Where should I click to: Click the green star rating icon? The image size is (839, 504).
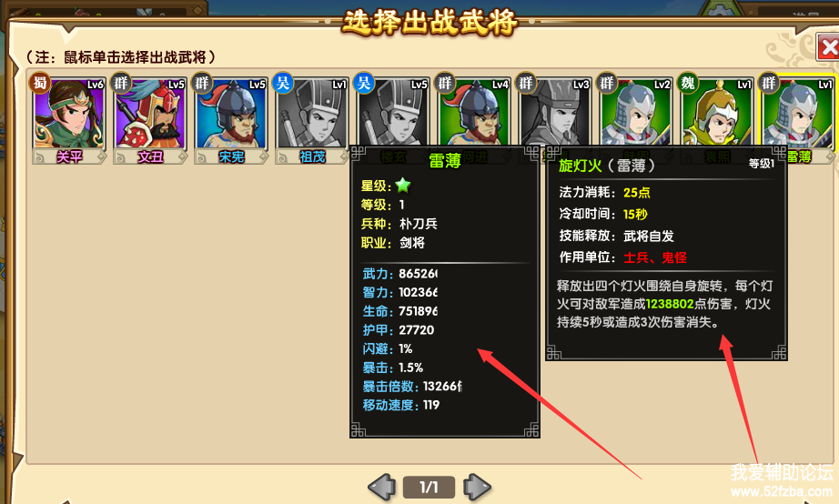[x=403, y=186]
